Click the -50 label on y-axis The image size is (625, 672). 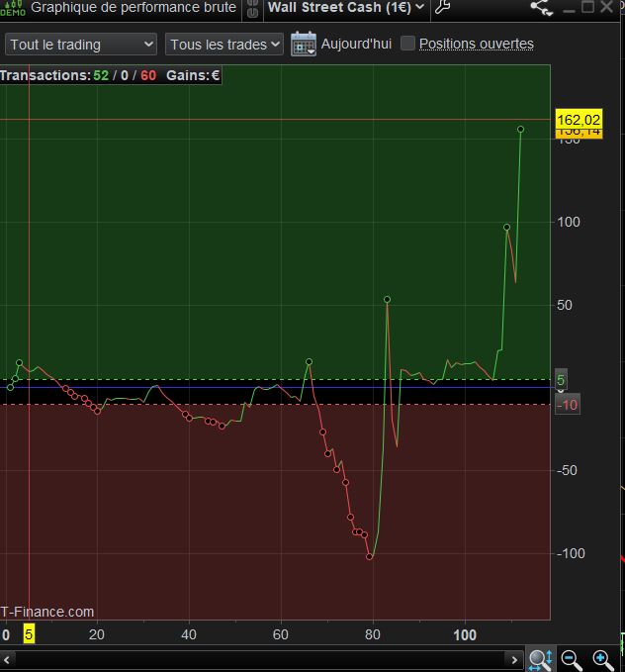[567, 470]
